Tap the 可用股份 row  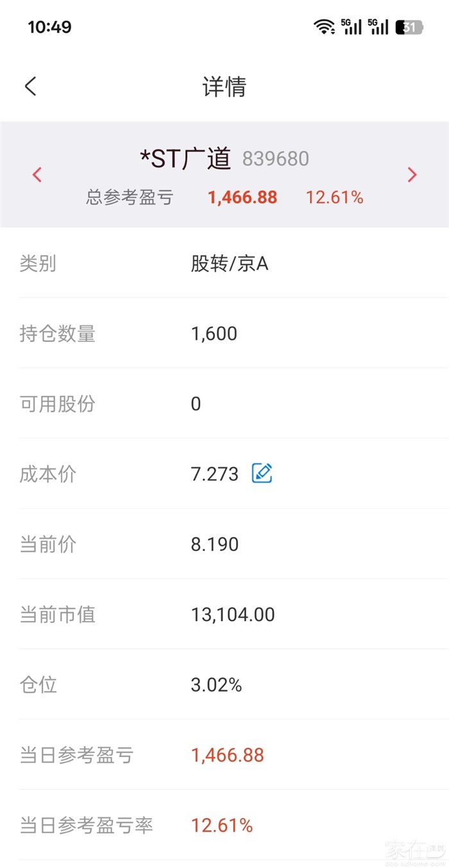tap(224, 404)
